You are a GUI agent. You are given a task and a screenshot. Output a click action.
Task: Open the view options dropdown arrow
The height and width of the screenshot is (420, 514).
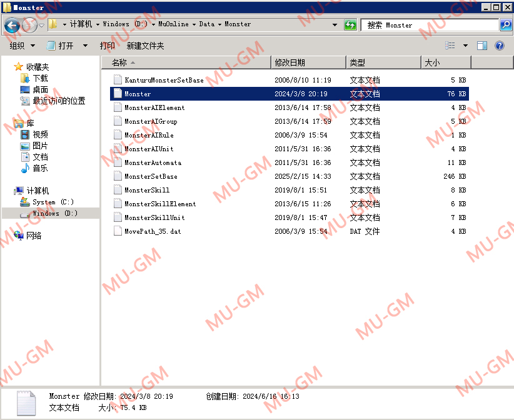465,46
